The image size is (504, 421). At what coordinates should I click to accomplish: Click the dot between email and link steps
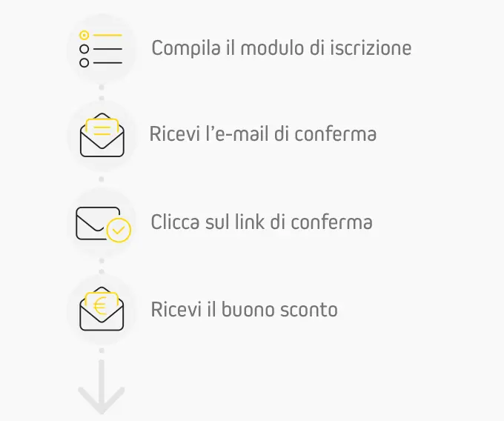click(x=102, y=179)
